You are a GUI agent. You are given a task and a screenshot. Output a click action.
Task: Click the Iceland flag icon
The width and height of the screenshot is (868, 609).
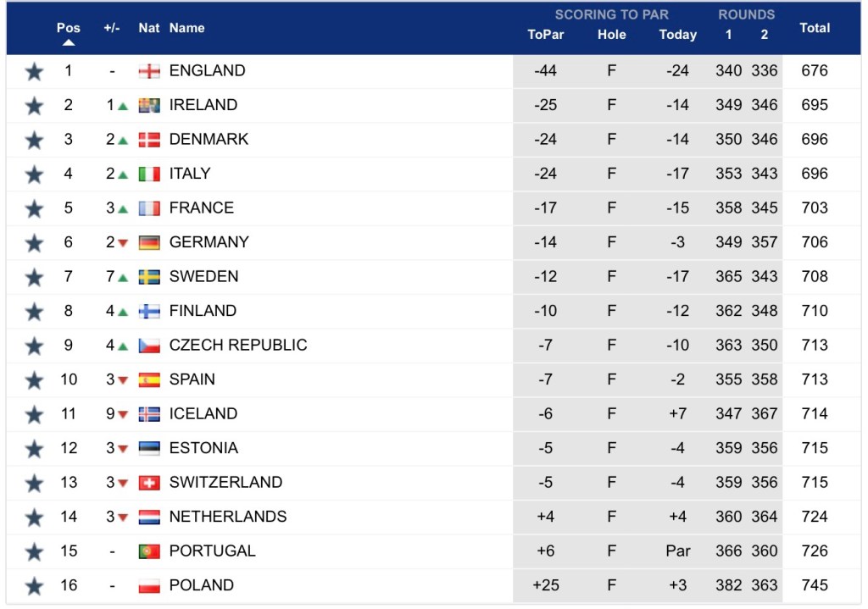pyautogui.click(x=149, y=414)
